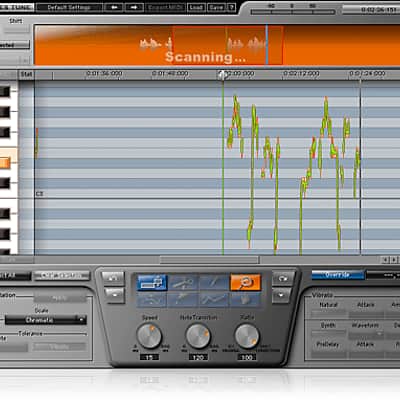Open the vibrato Waveform dropdown
Image resolution: width=400 pixels, height=400 pixels.
[x=366, y=334]
